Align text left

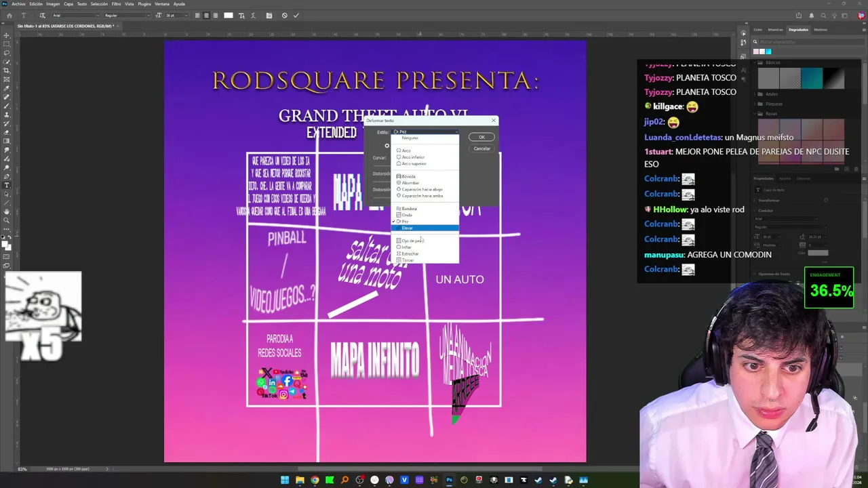coord(197,16)
